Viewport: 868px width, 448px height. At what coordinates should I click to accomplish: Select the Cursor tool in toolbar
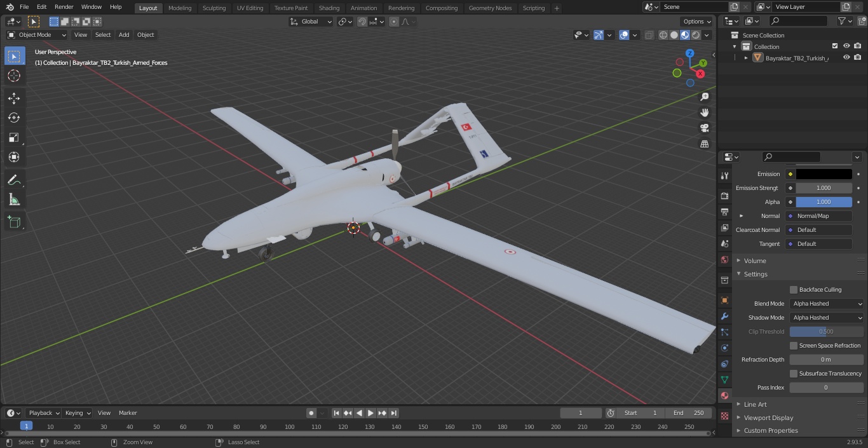(14, 76)
